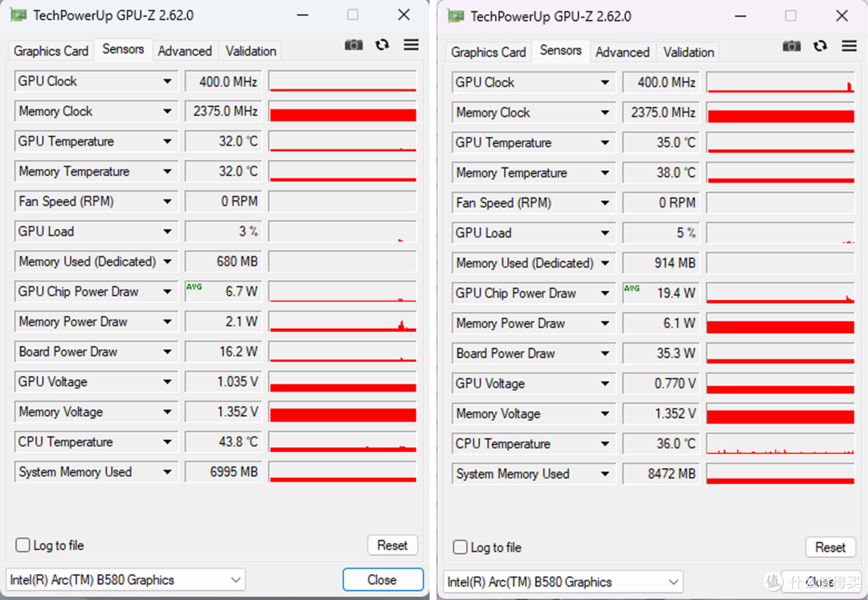Click the GPU-Z app icon in right title bar
Viewport: 868px width, 600px height.
click(x=456, y=16)
